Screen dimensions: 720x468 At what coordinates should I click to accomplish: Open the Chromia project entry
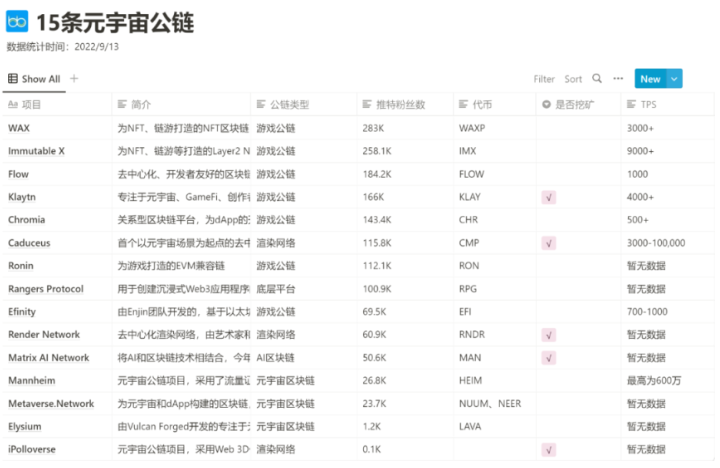(x=27, y=220)
